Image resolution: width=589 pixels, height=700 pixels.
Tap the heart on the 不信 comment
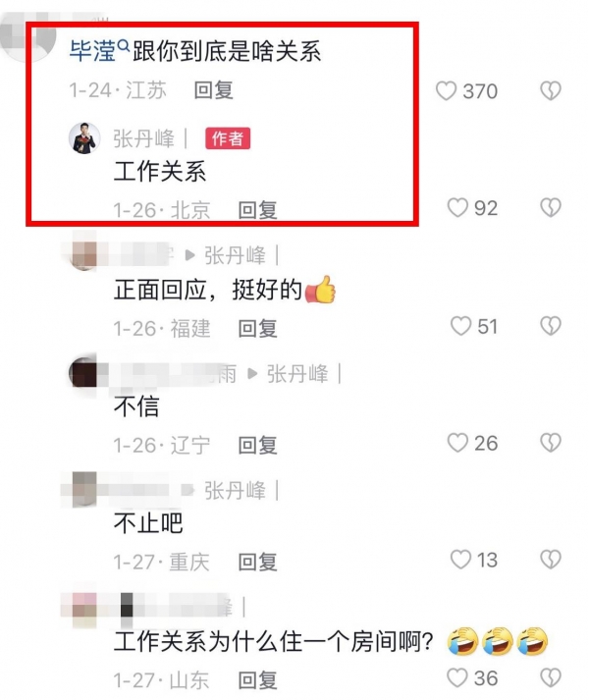[x=457, y=443]
